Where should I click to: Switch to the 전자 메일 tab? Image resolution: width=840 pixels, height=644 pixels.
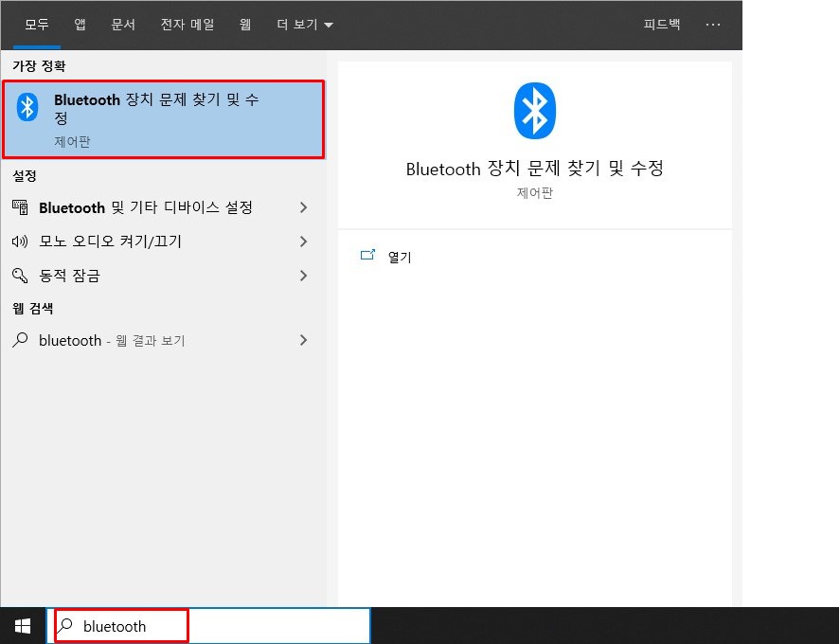[188, 25]
